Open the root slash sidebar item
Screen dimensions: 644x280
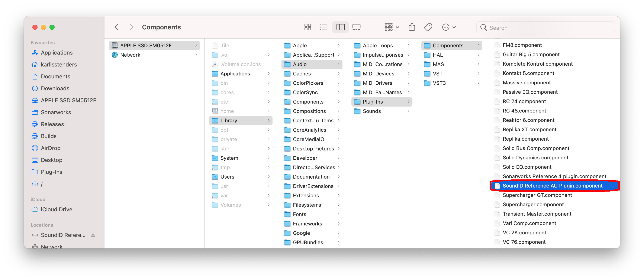[x=42, y=184]
